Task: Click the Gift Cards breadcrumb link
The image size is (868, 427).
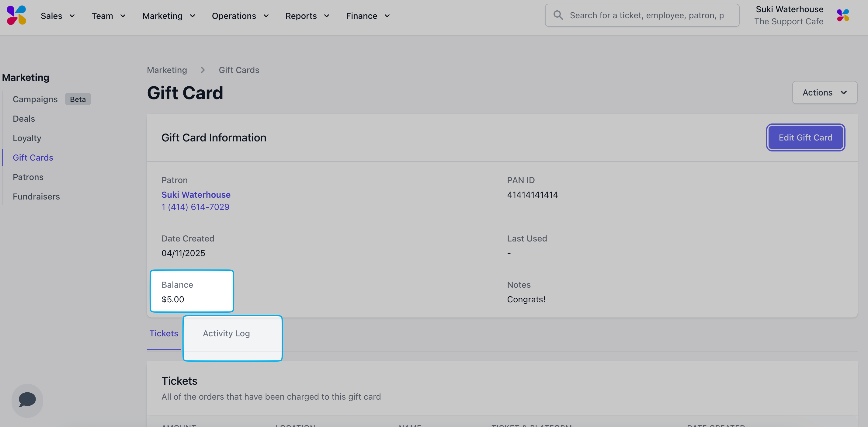Action: point(239,70)
